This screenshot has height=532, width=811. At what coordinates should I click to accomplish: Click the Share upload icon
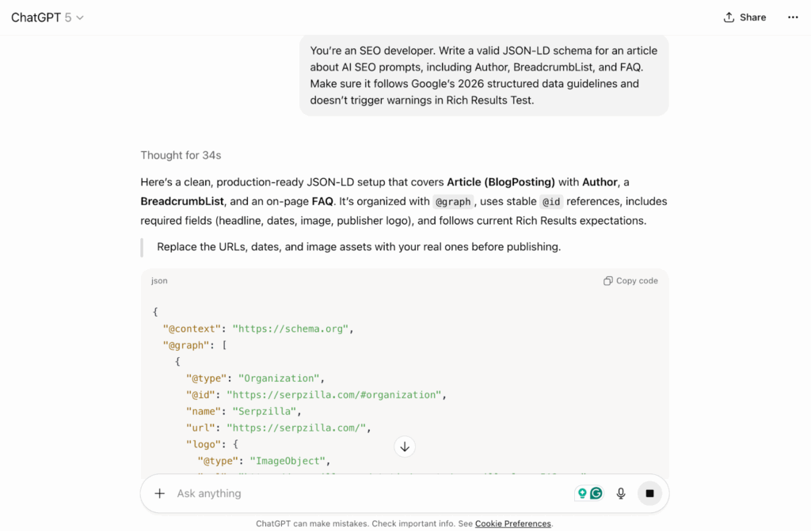pos(729,17)
